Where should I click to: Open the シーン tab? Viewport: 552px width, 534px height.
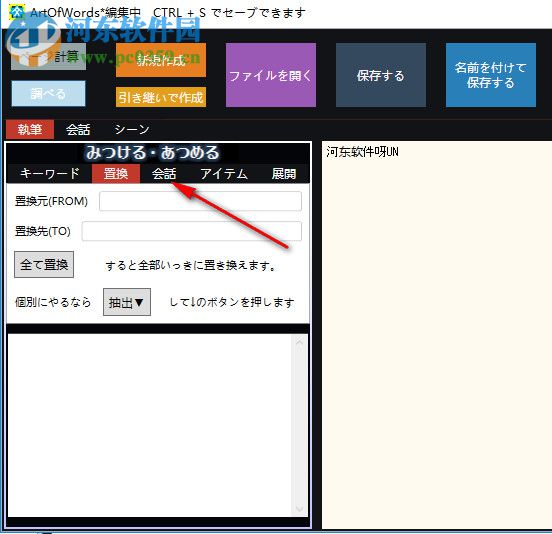pos(132,129)
